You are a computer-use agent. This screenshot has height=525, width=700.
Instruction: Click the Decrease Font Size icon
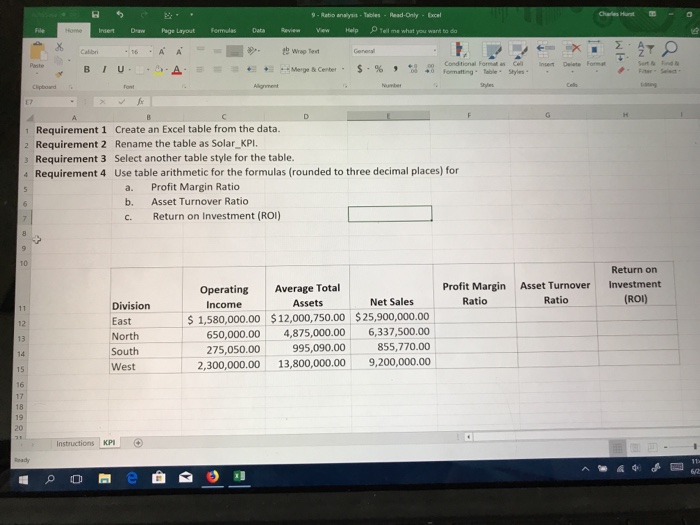pyautogui.click(x=179, y=51)
